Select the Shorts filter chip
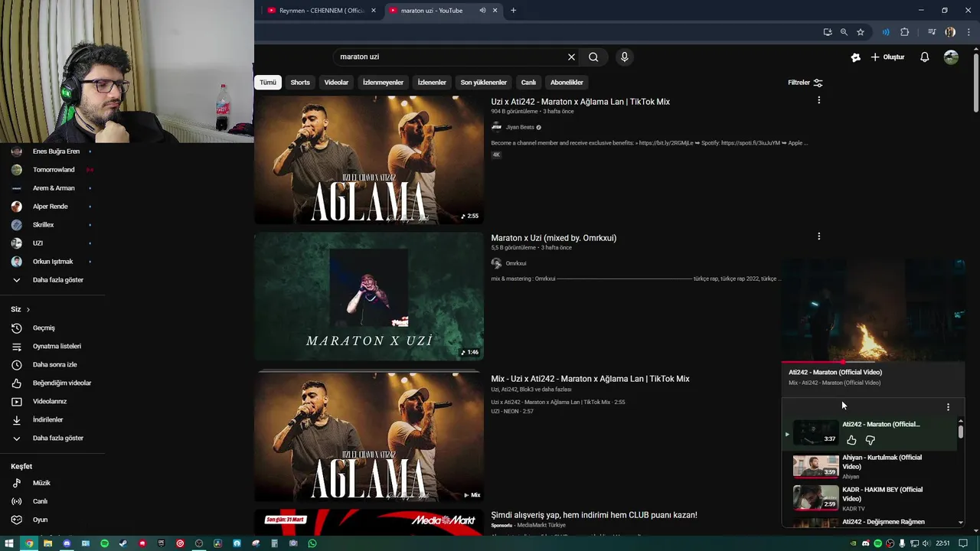The height and width of the screenshot is (551, 980). [x=300, y=83]
